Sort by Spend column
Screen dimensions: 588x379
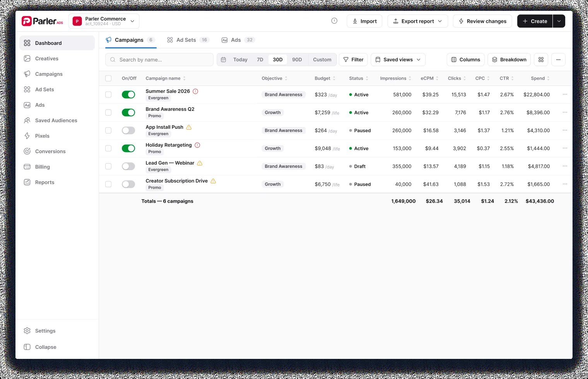(x=540, y=78)
